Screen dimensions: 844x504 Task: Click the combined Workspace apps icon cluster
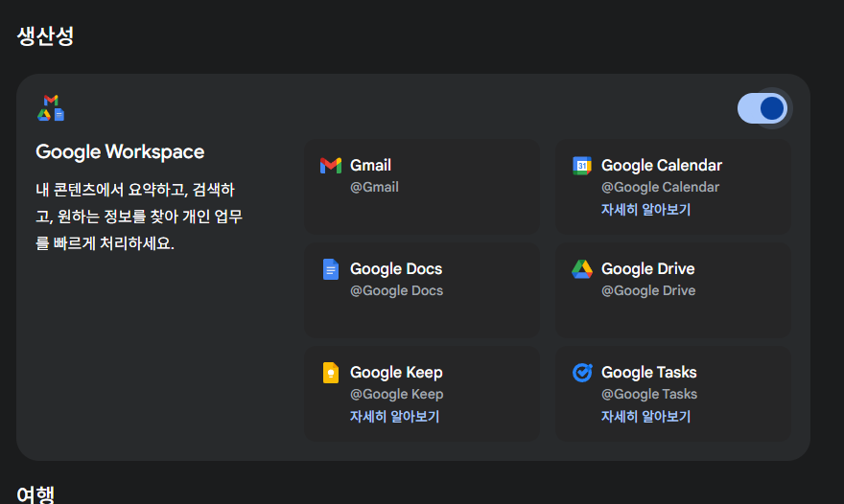51,108
